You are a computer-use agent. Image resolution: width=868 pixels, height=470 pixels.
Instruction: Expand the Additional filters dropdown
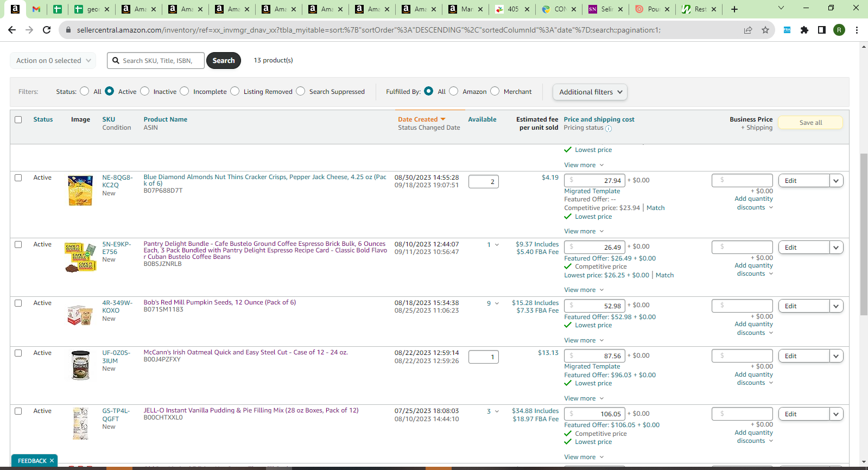(x=590, y=92)
